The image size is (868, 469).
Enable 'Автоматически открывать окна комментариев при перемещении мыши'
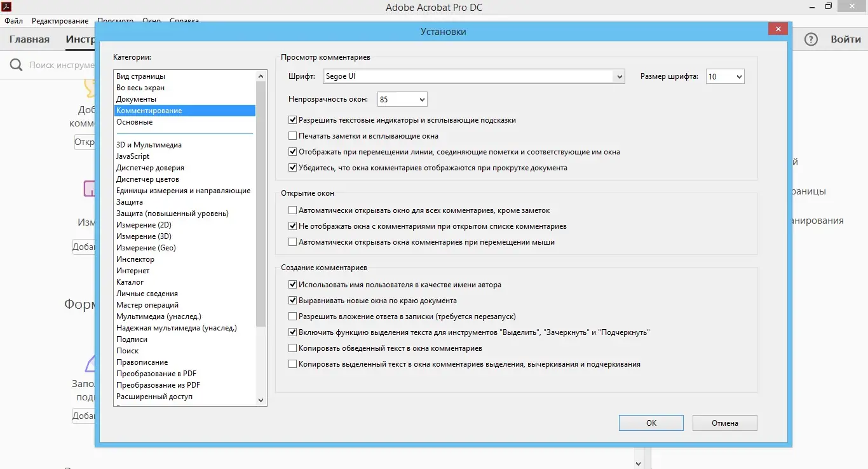point(293,242)
